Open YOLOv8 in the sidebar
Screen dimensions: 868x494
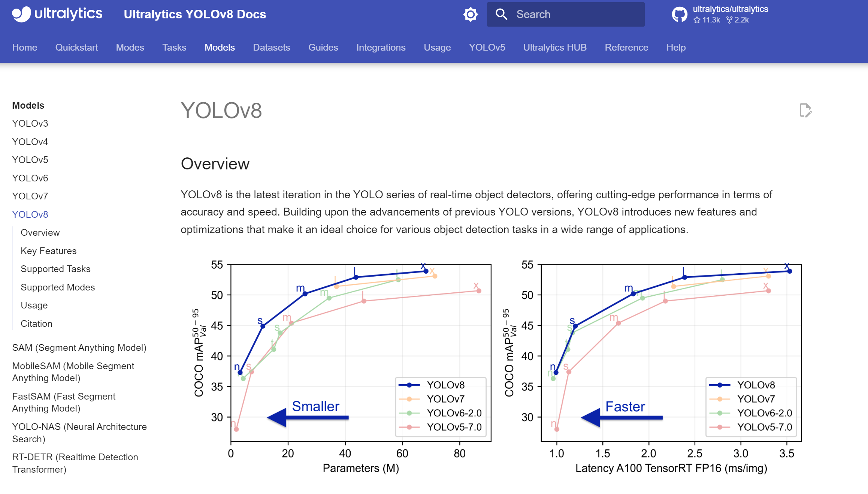(30, 214)
